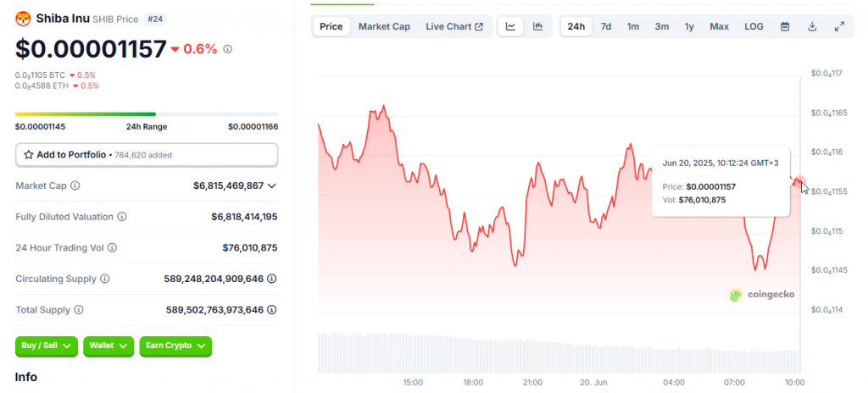Click the 15:00 time axis label
Screen dimensions: 868x393
(413, 383)
